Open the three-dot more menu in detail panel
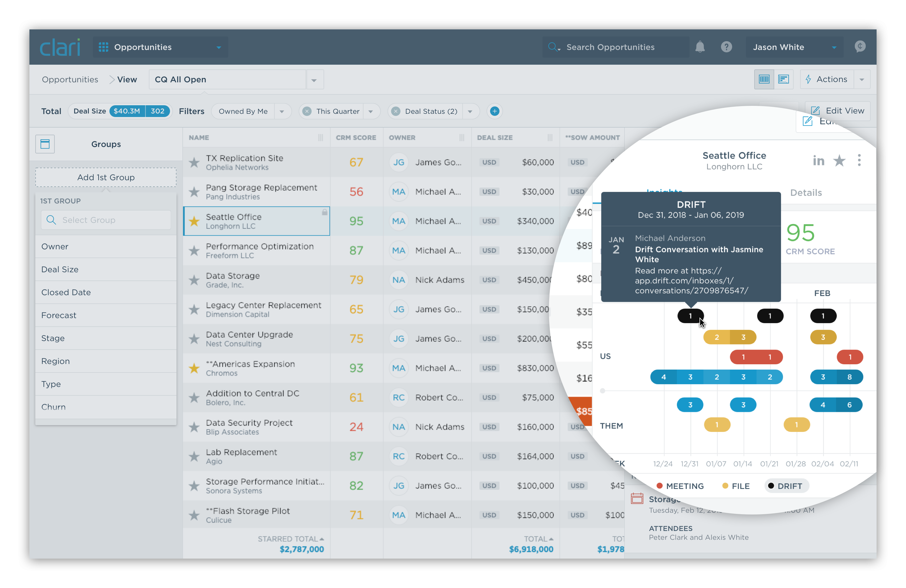 859,160
